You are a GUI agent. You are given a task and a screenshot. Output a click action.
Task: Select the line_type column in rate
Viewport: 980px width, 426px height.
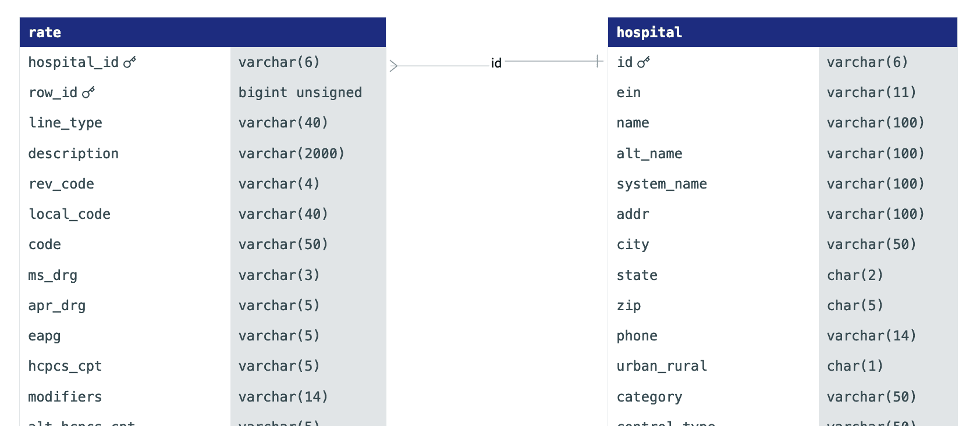point(203,123)
